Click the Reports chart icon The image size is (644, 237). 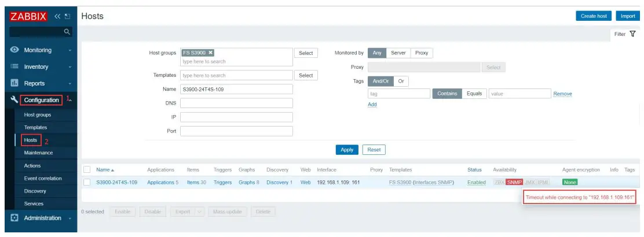click(x=15, y=83)
